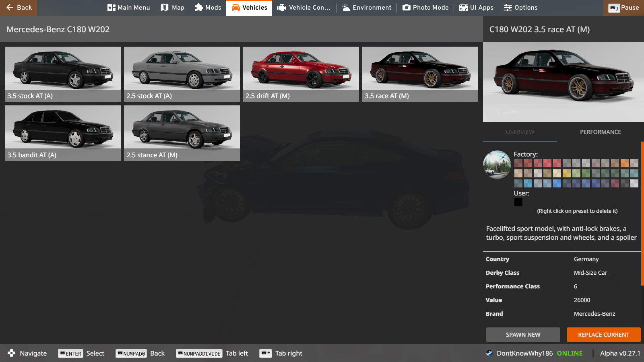Click the Value '26000' entry

[582, 300]
